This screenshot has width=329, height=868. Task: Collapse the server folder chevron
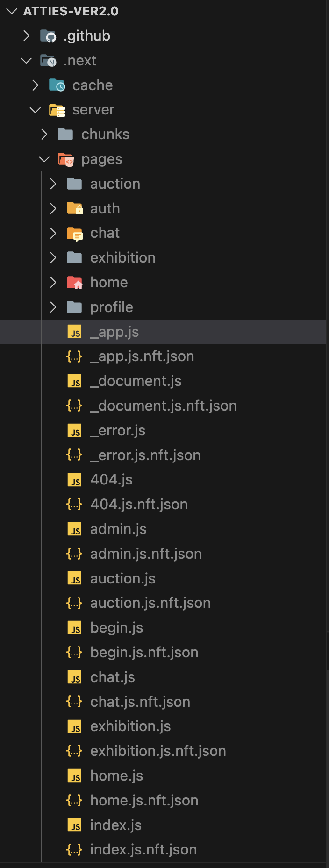pyautogui.click(x=36, y=110)
